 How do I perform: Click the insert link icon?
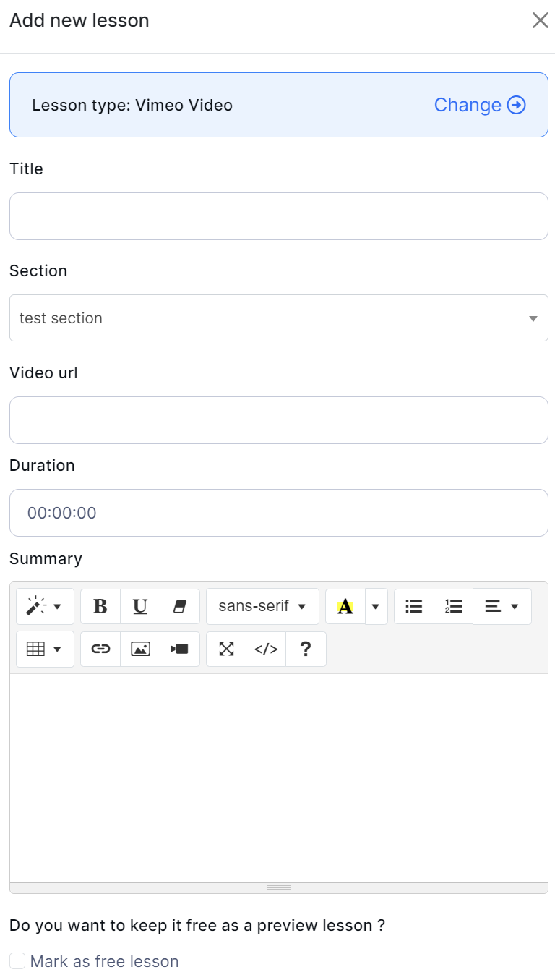(100, 649)
